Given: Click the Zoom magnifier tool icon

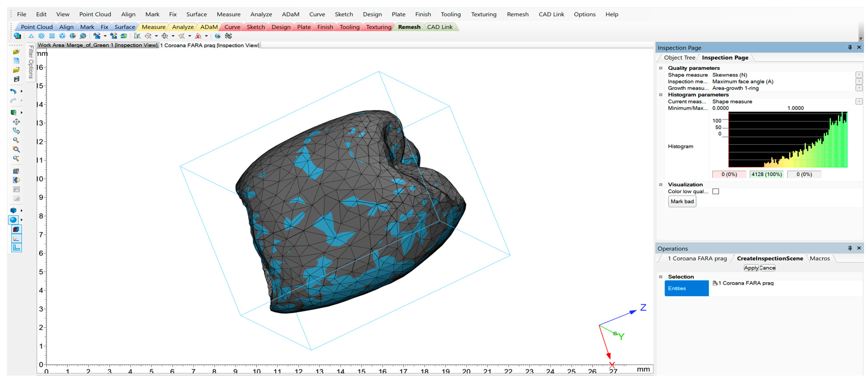Looking at the screenshot, I should pyautogui.click(x=16, y=140).
